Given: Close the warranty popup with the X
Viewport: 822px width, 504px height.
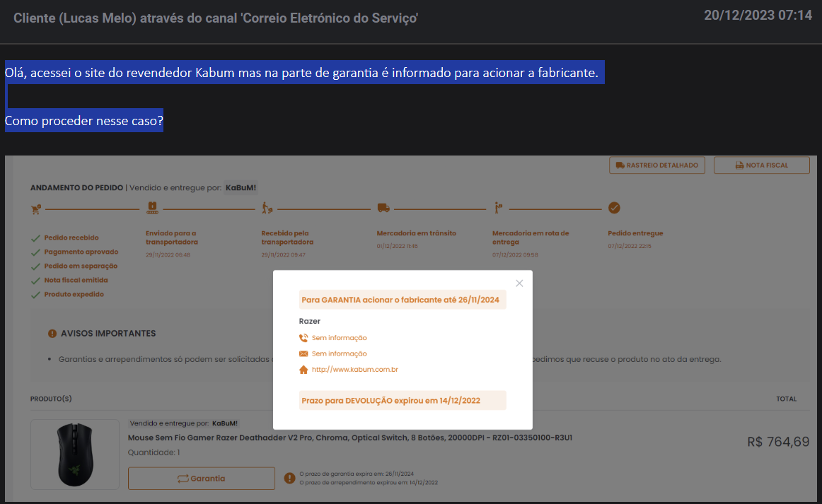Looking at the screenshot, I should tap(519, 283).
